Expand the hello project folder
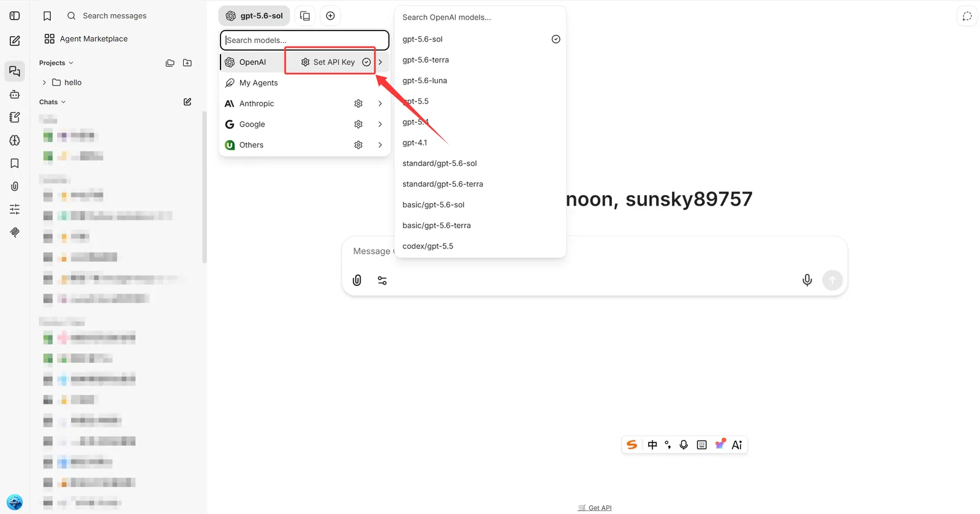Image resolution: width=980 pixels, height=514 pixels. tap(44, 83)
